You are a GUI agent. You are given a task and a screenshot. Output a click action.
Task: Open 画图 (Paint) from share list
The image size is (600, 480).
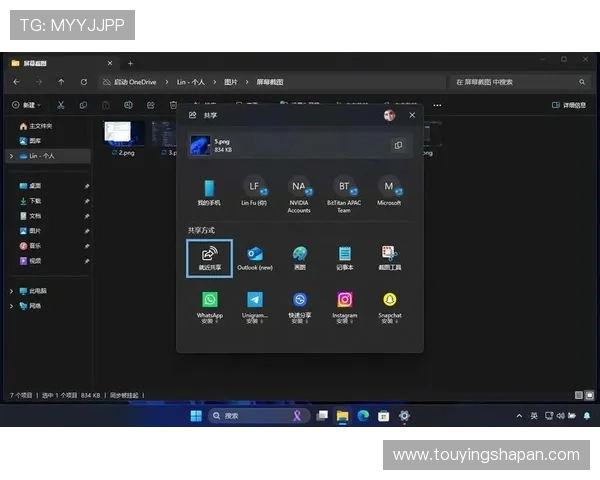(300, 255)
